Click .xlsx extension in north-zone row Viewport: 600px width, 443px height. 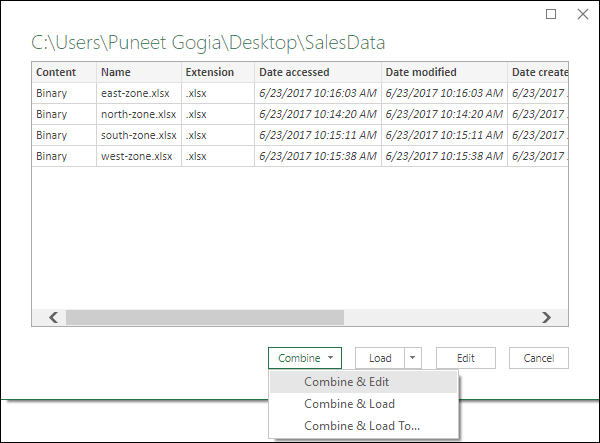pyautogui.click(x=196, y=114)
